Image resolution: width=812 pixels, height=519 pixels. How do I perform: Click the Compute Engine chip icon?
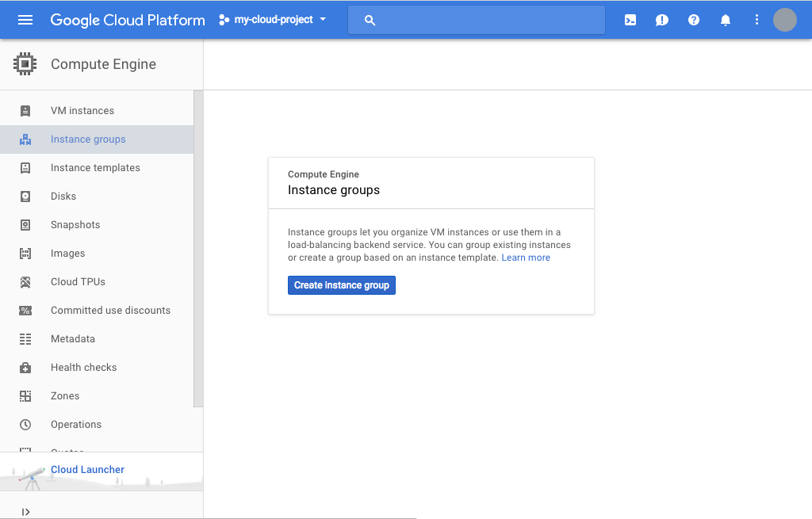(x=25, y=64)
